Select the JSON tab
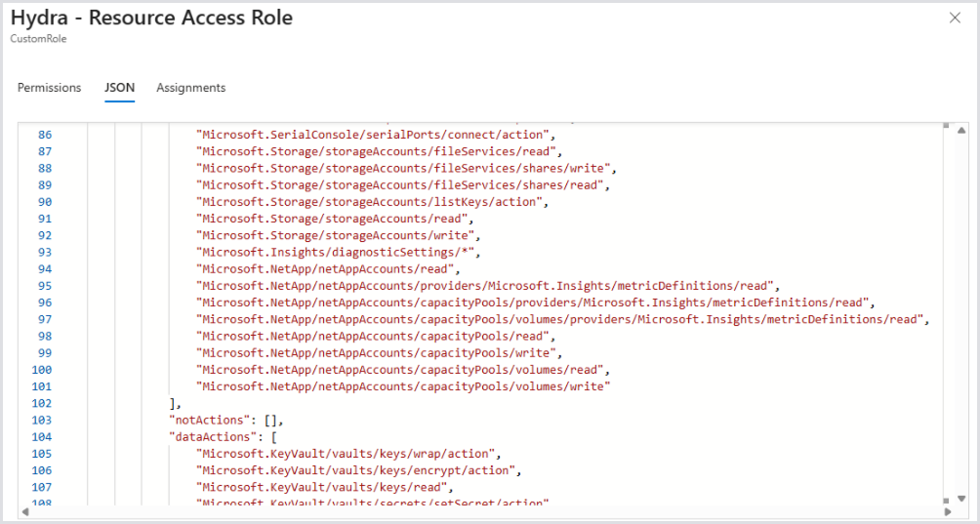Viewport: 980px width, 524px height. point(119,88)
